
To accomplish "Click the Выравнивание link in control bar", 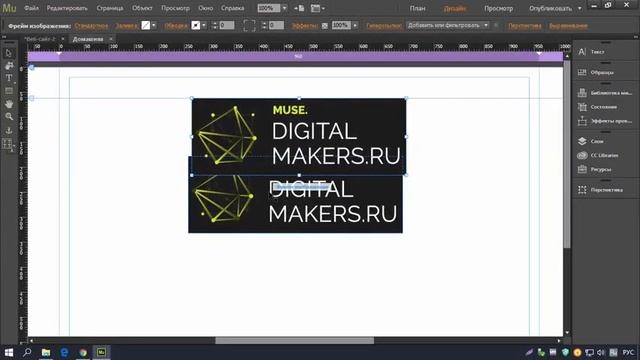I will (x=568, y=26).
